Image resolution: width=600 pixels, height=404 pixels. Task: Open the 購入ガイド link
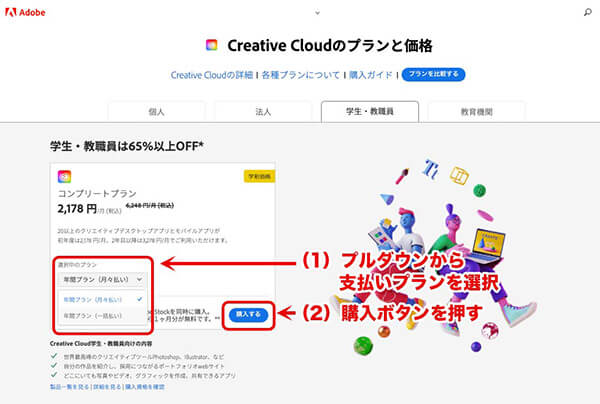click(370, 75)
